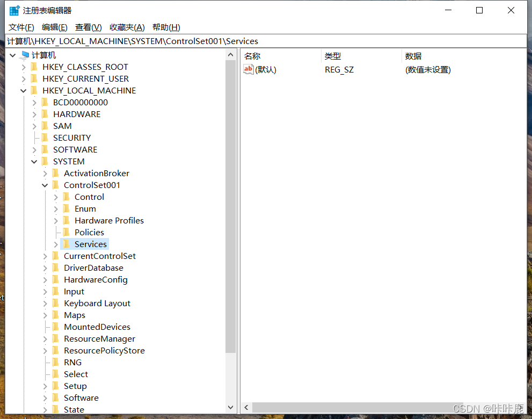
Task: Expand the Software key under SYSTEM
Action: coord(45,398)
